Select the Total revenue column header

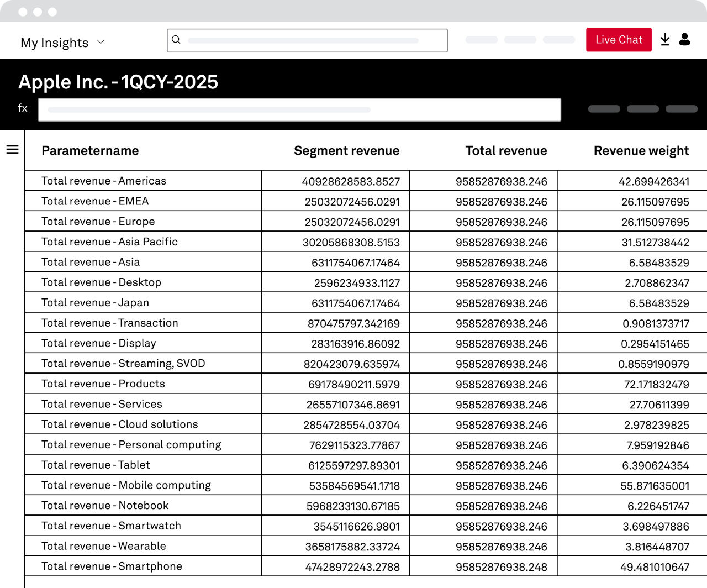pos(506,151)
